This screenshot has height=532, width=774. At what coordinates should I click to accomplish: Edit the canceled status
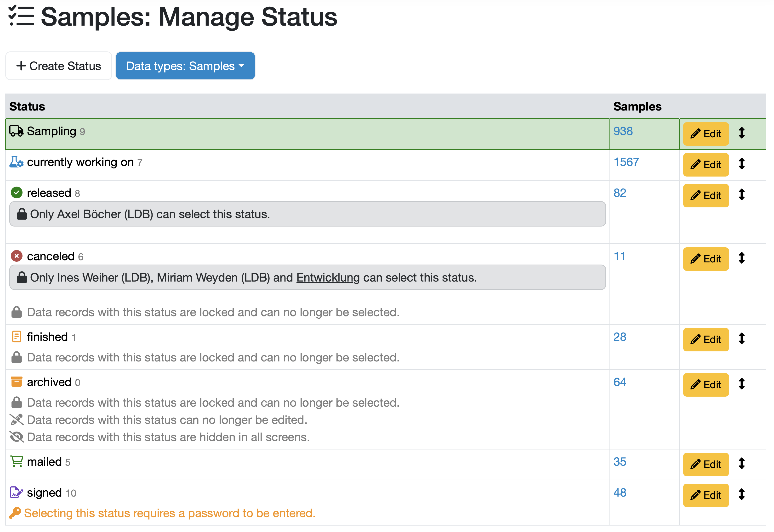click(706, 259)
